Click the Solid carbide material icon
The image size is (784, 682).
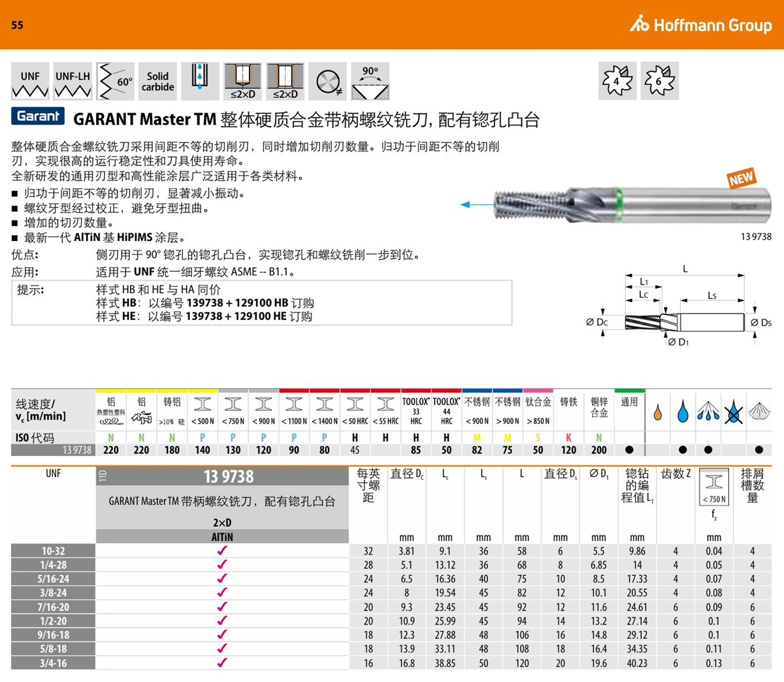[157, 82]
